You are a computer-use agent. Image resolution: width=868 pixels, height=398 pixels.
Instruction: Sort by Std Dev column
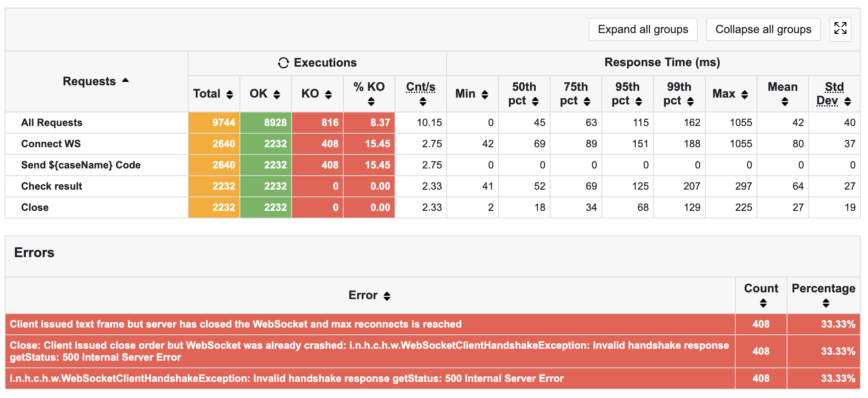(848, 101)
